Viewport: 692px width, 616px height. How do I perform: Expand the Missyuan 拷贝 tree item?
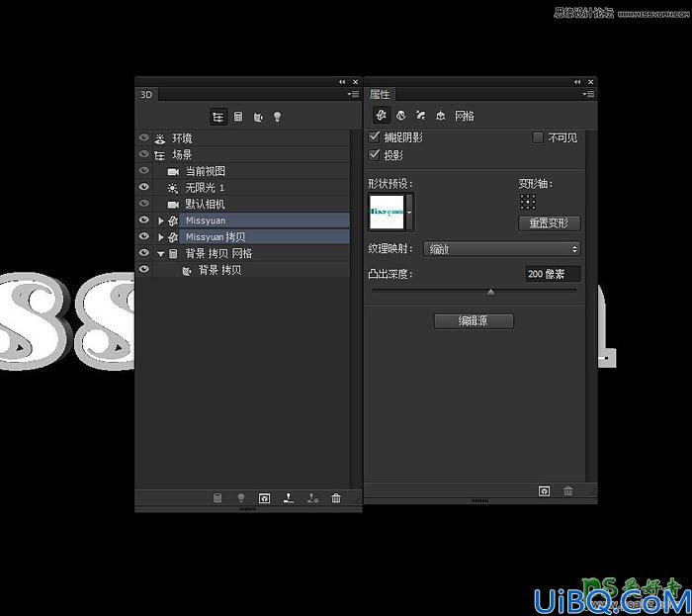pos(160,237)
